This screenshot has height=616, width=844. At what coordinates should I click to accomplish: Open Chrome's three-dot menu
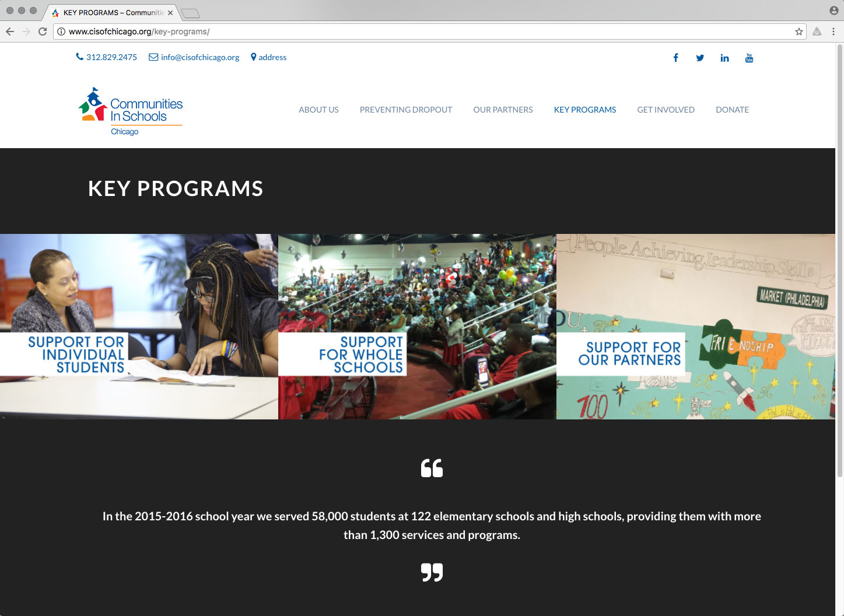click(x=833, y=32)
